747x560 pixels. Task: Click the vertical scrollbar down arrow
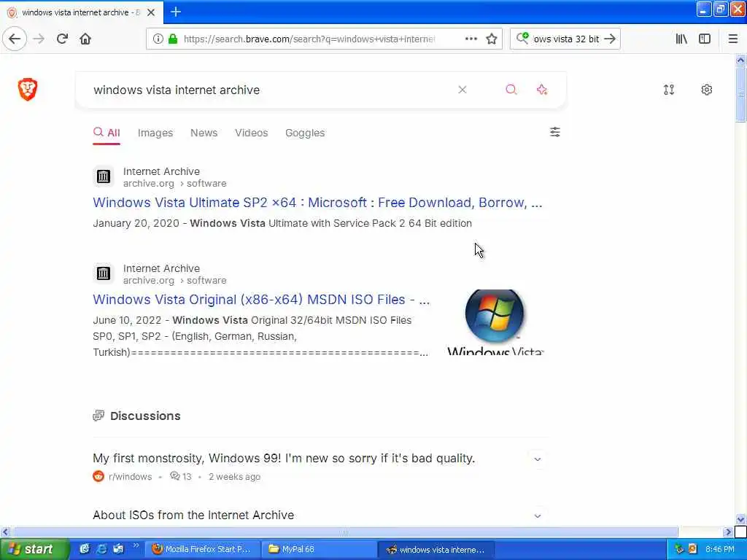[x=740, y=519]
